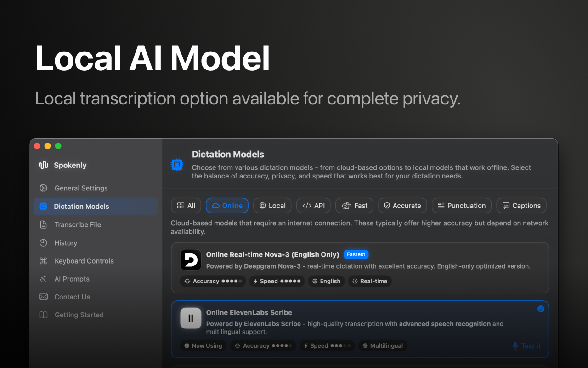Click the Keyboard Controls command-key icon
Image resolution: width=588 pixels, height=368 pixels.
(x=44, y=261)
